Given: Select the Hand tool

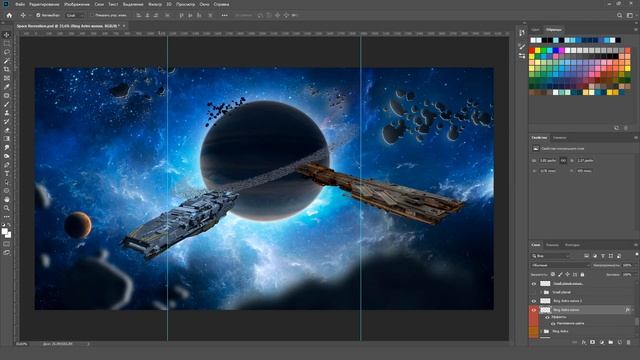Looking at the screenshot, I should [7, 200].
